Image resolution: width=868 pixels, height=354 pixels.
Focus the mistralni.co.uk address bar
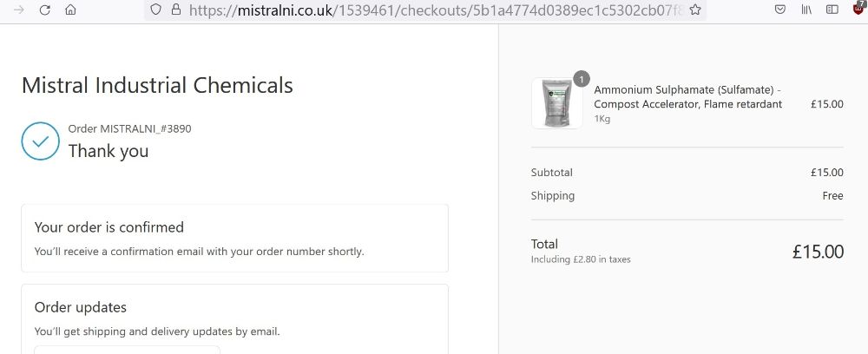436,10
